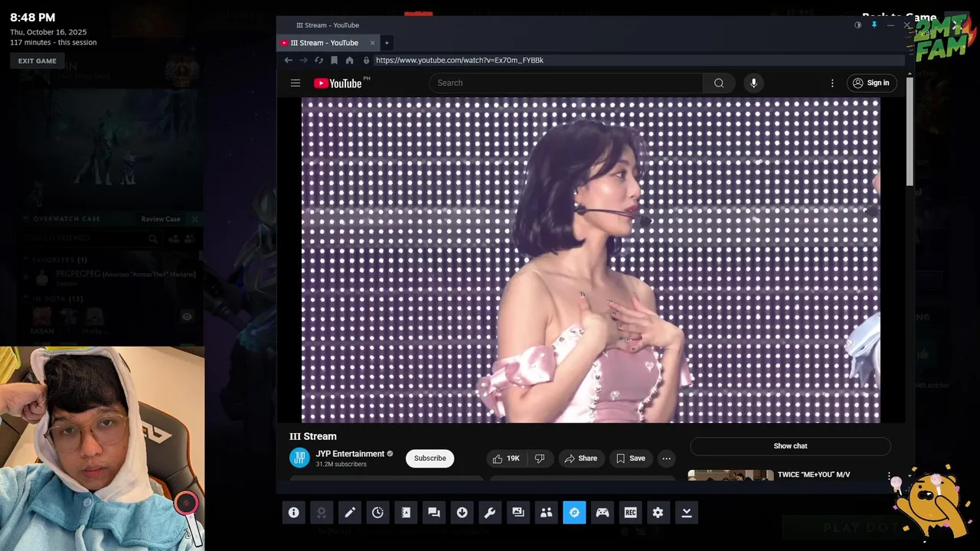980x551 pixels.
Task: Click the YouTube Search field
Action: pyautogui.click(x=566, y=83)
